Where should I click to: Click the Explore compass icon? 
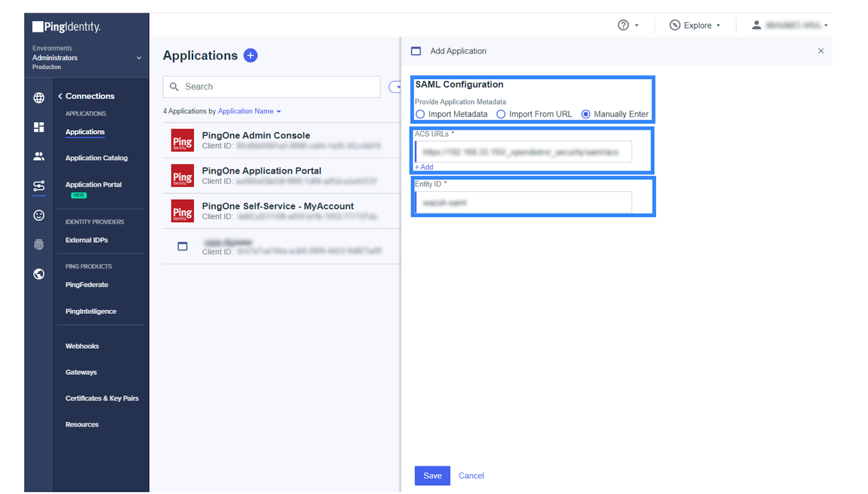[x=675, y=25]
